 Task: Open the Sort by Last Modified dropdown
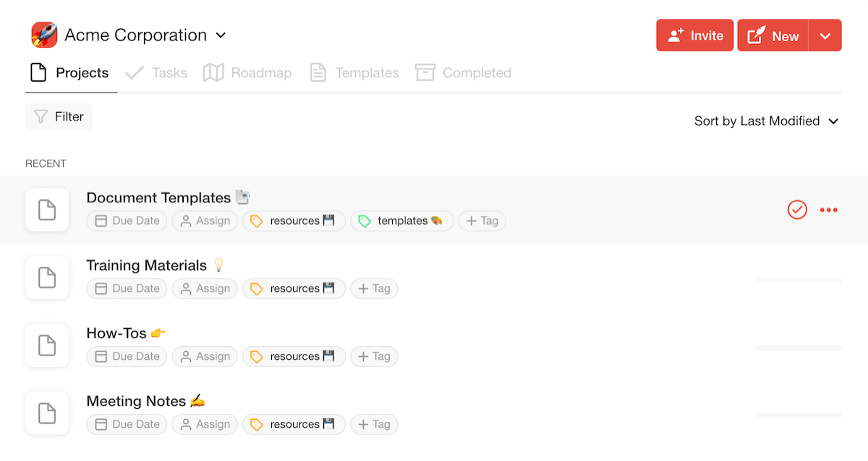pos(766,121)
